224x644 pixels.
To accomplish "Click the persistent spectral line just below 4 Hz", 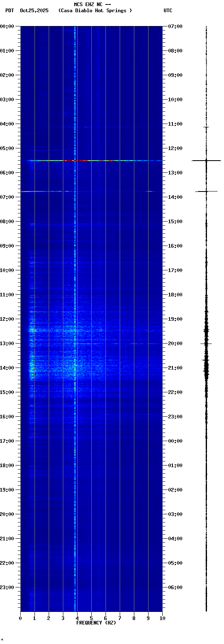I will click(x=75, y=318).
